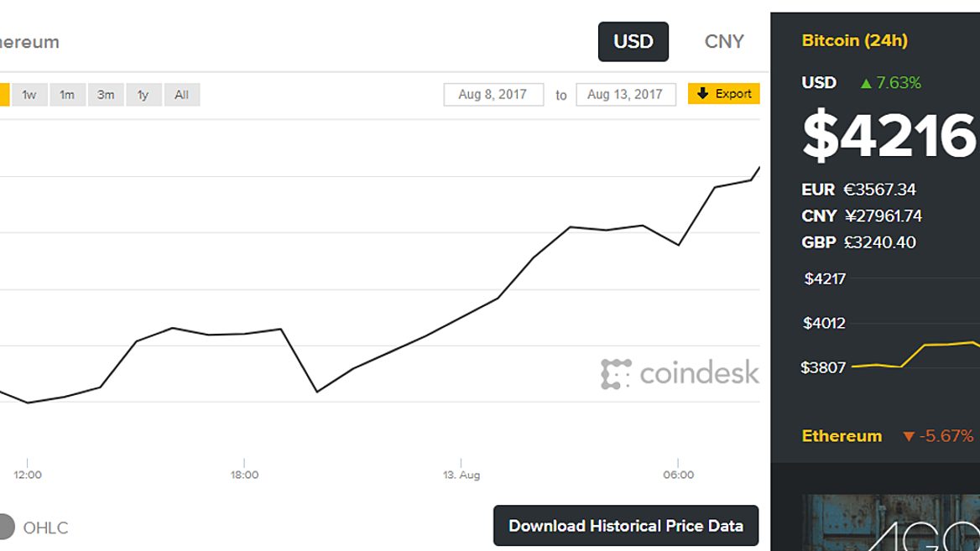Choose the 3m time range
Viewport: 980px width, 551px height.
click(106, 95)
